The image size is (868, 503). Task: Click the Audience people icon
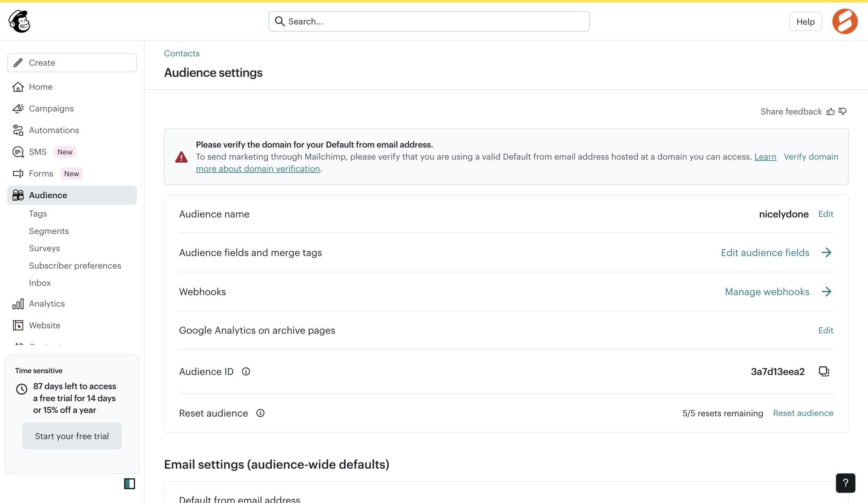tap(18, 195)
